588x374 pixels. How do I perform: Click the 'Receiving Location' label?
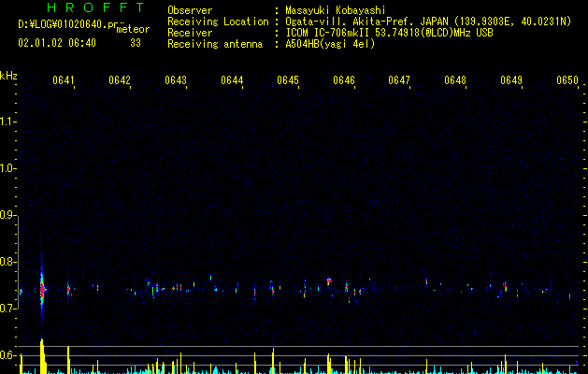(x=218, y=22)
